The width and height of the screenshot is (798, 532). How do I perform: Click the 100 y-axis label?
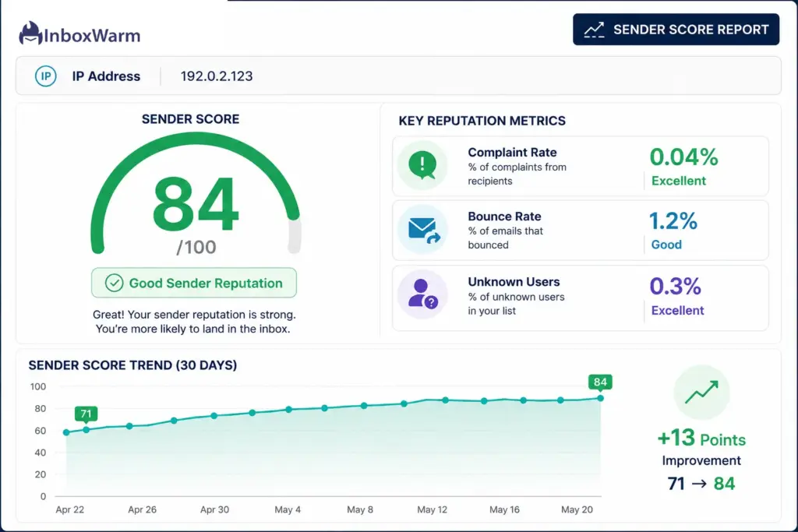38,386
